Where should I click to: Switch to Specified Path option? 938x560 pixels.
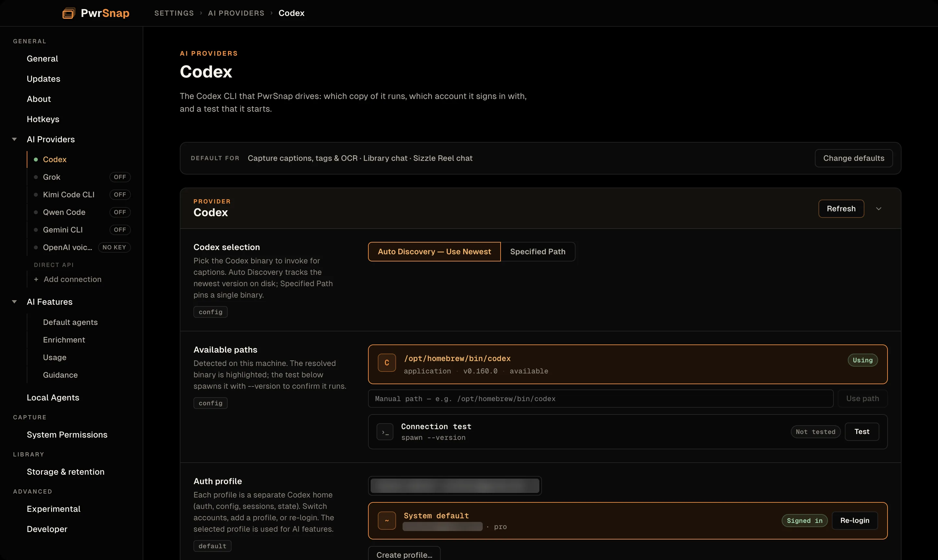537,252
